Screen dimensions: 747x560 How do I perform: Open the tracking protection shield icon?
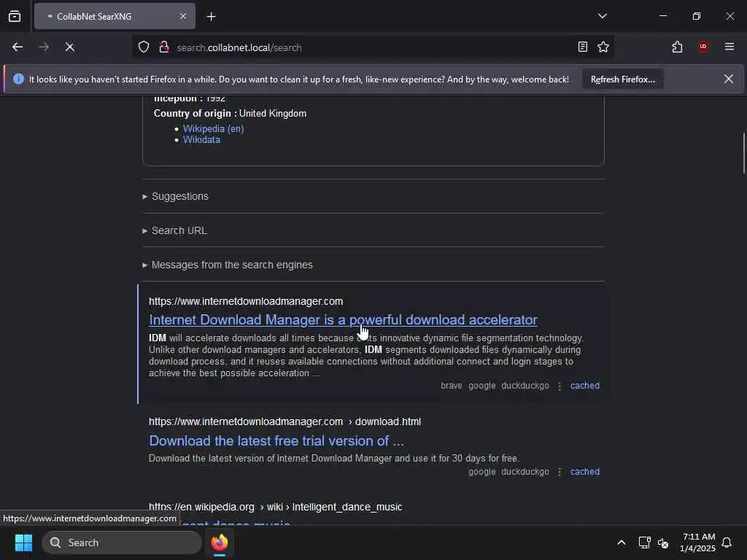click(x=144, y=47)
